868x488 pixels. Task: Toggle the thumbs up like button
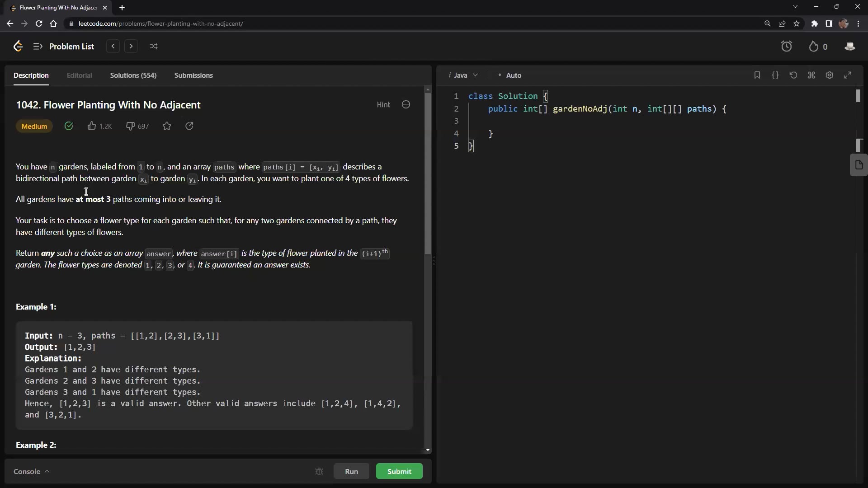[x=92, y=126]
